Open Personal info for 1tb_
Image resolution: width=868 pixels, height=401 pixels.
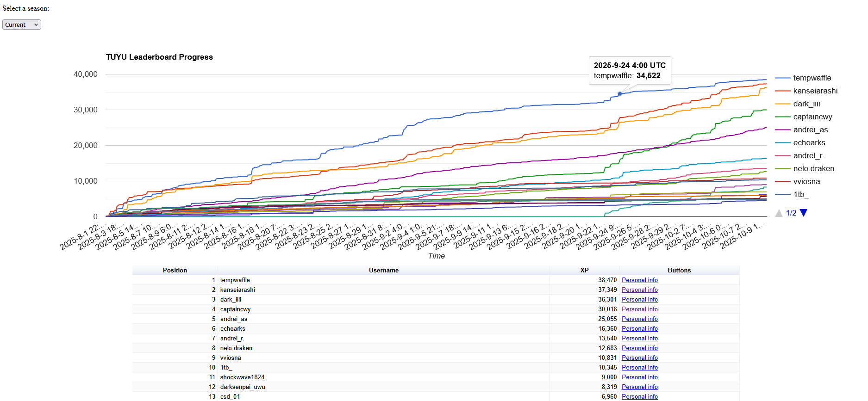click(x=640, y=367)
